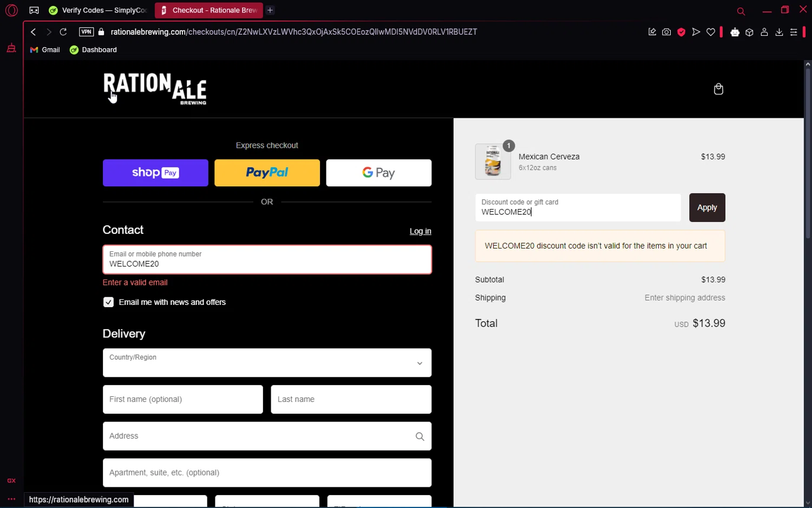Viewport: 812px width, 508px height.
Task: Open the Aria robot extension icon
Action: tap(735, 32)
